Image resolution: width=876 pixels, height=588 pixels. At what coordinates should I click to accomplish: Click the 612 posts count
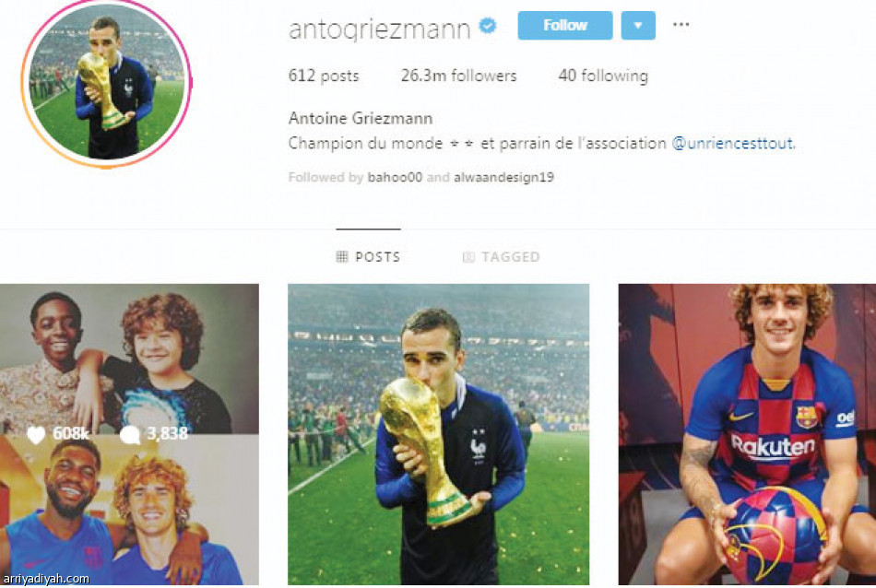point(324,76)
